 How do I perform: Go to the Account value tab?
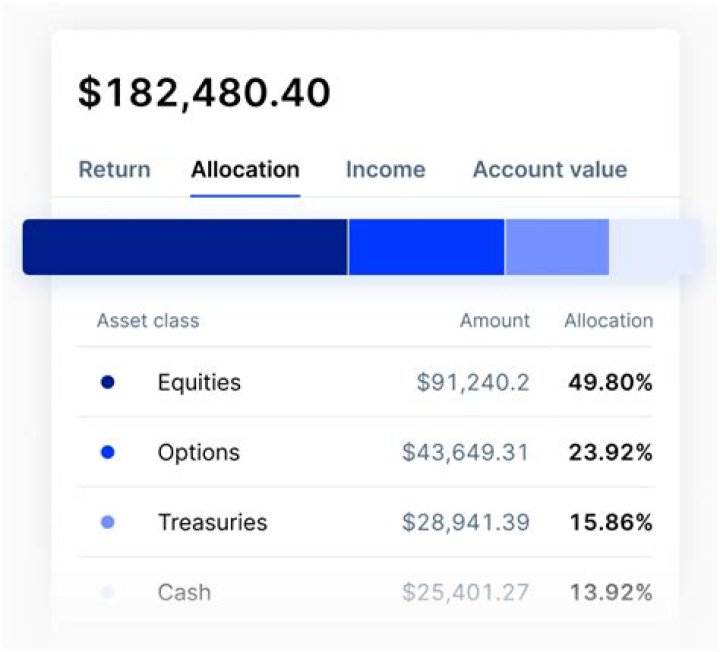click(x=549, y=170)
